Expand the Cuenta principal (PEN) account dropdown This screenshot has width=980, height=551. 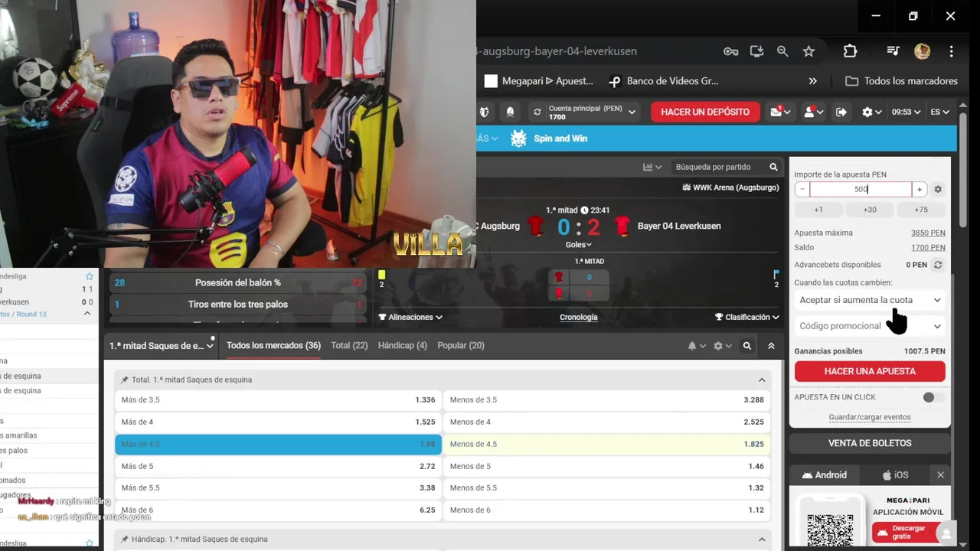pos(632,112)
